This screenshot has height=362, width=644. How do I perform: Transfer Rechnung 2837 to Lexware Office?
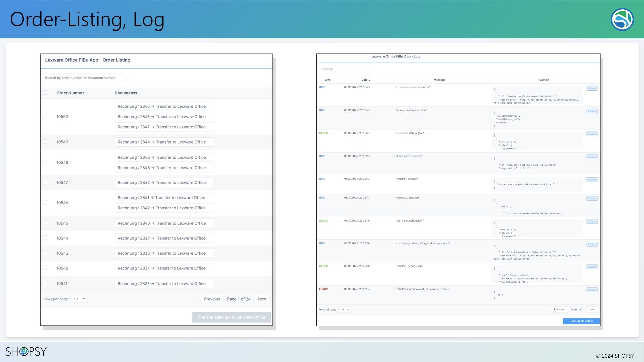click(x=164, y=268)
